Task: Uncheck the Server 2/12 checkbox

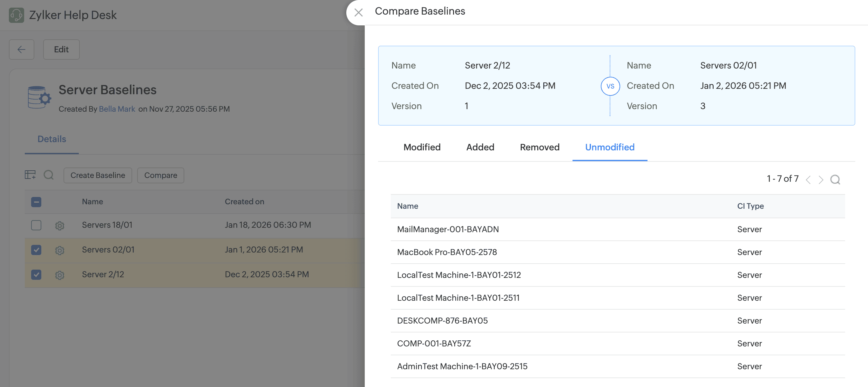Action: coord(36,275)
